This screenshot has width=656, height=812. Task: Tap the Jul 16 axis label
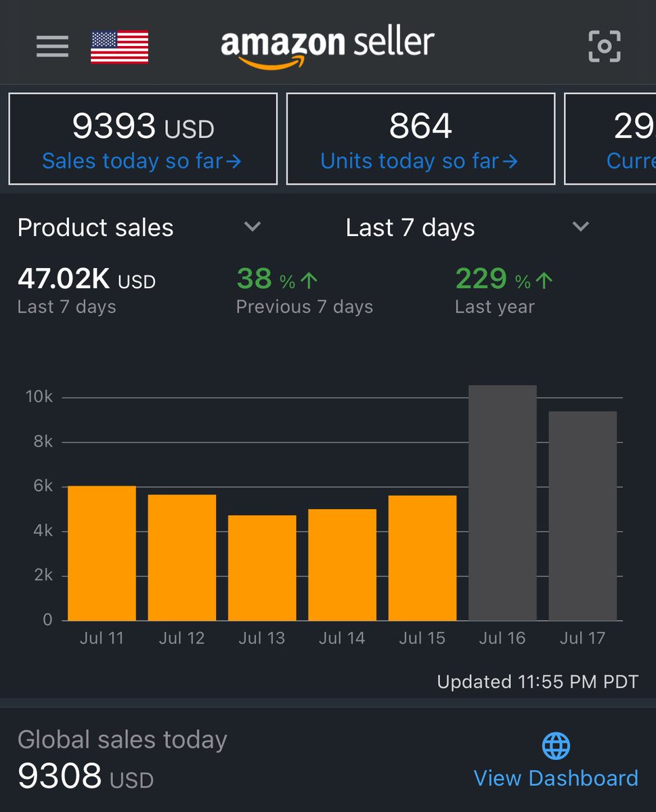click(x=502, y=638)
